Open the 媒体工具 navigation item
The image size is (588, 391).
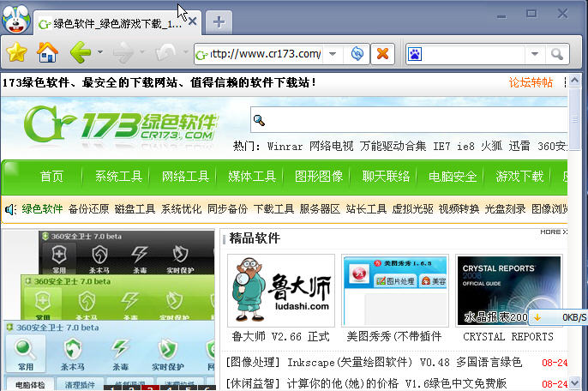[252, 177]
